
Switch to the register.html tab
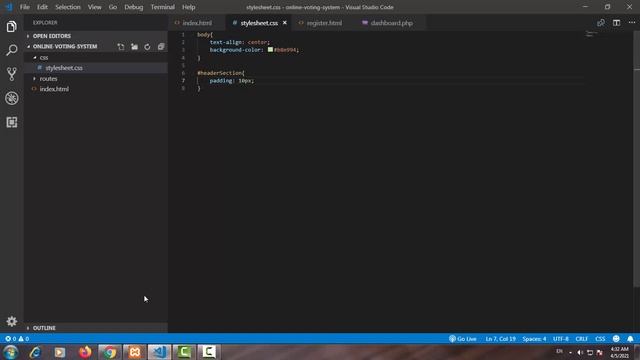click(324, 23)
